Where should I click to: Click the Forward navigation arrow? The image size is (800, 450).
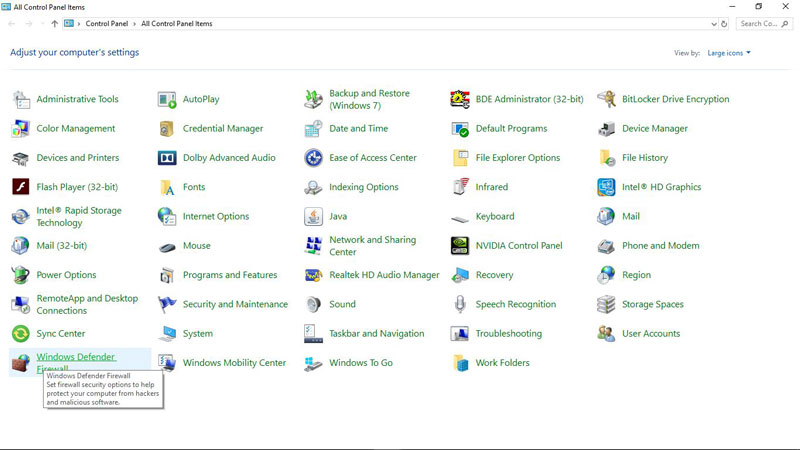coord(29,24)
